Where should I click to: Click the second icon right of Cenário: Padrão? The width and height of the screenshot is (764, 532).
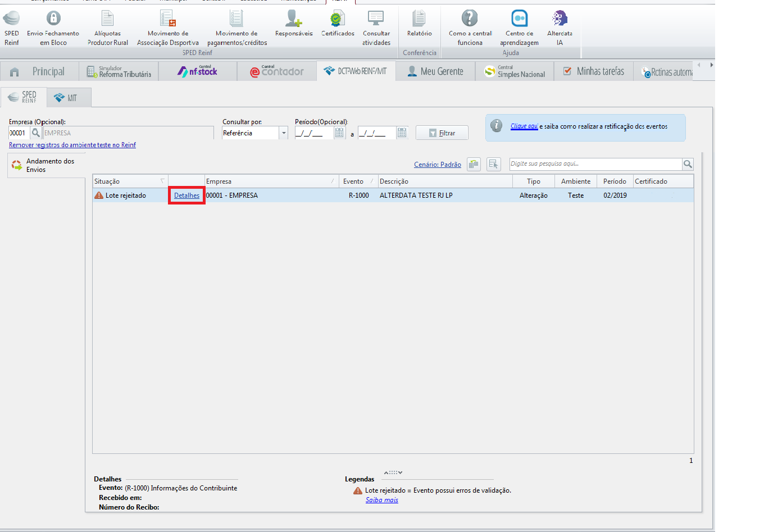click(494, 164)
